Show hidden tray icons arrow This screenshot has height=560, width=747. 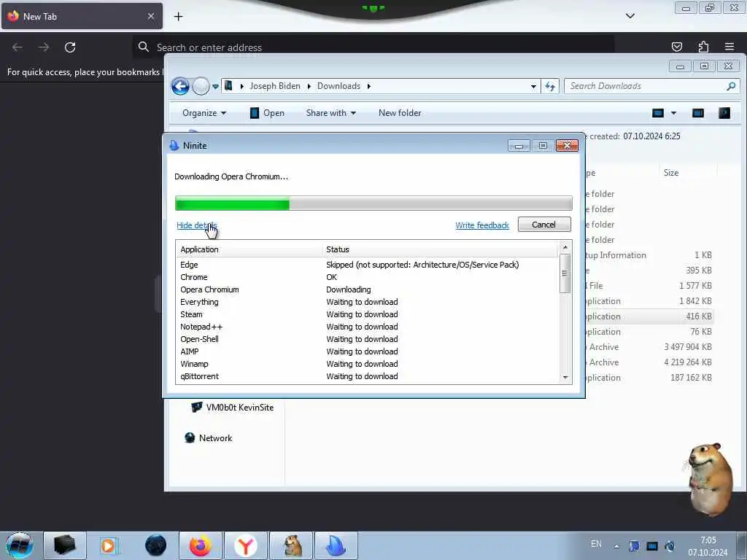point(616,545)
